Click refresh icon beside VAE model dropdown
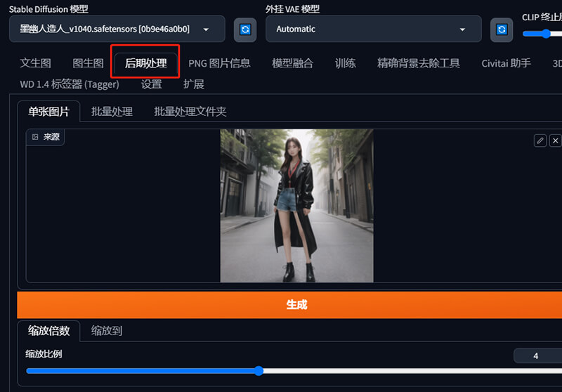The width and height of the screenshot is (562, 392). tap(501, 30)
